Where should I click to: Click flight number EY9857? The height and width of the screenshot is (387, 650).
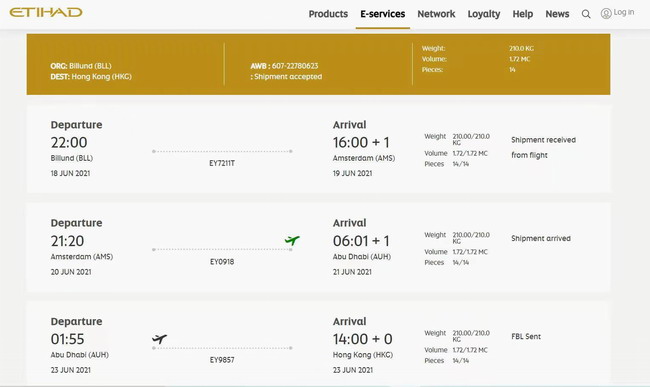tap(222, 360)
